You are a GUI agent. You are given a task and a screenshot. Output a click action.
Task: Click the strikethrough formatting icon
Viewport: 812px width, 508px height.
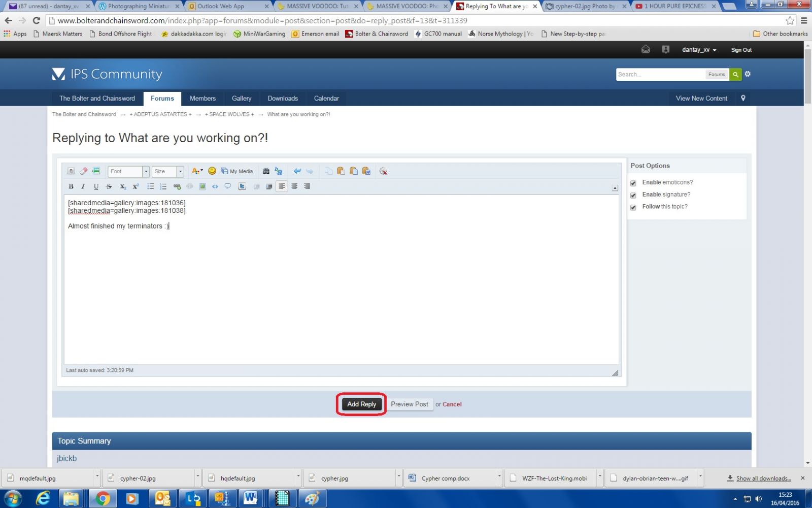(x=109, y=186)
